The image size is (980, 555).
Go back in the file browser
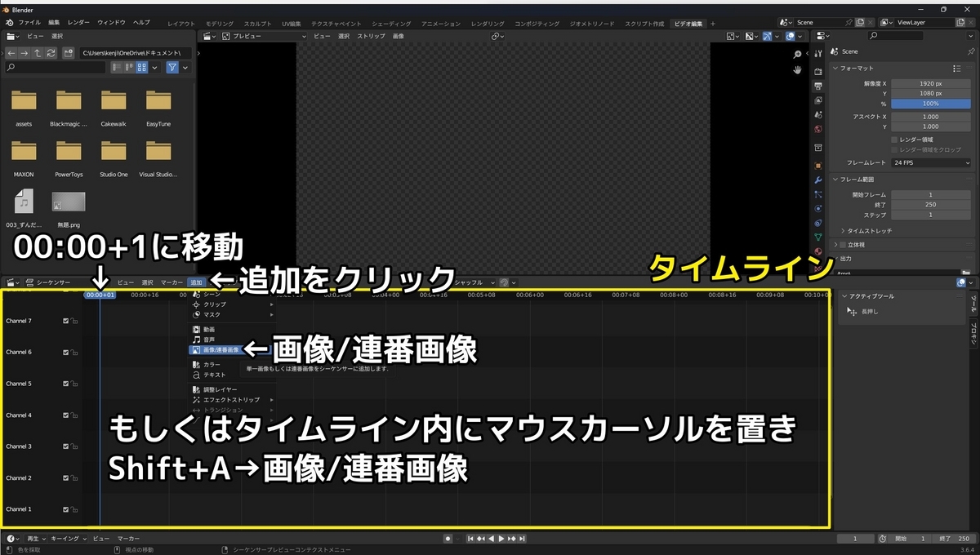[x=11, y=53]
